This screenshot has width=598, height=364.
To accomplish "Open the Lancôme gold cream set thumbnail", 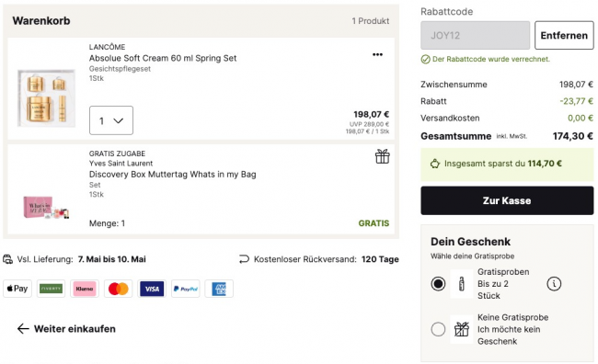I will click(46, 98).
